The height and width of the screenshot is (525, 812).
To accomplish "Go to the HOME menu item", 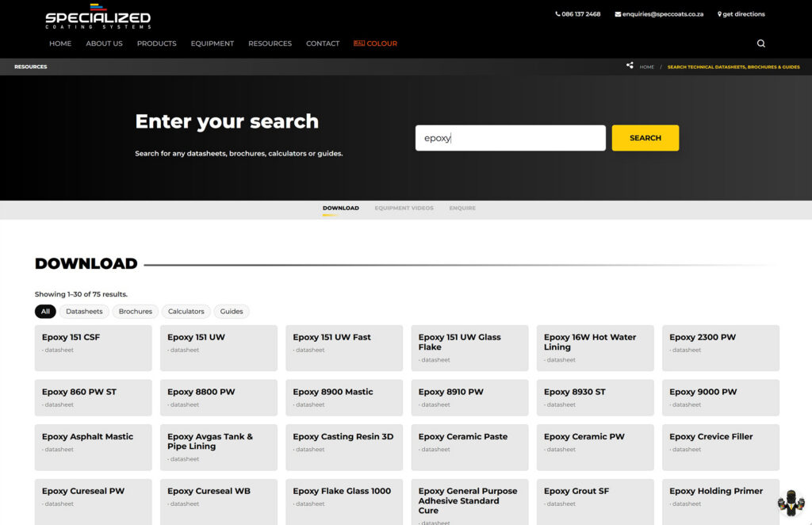I will (x=60, y=44).
